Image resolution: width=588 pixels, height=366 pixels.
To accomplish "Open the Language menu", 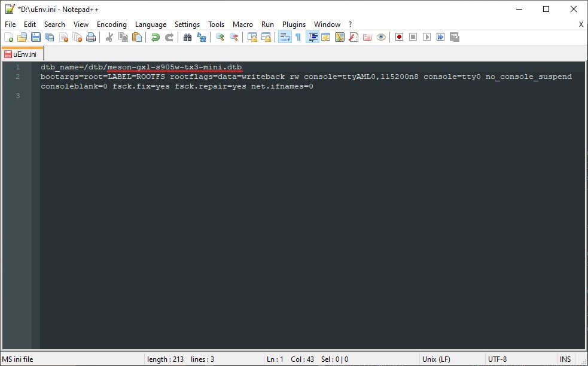I will point(150,25).
